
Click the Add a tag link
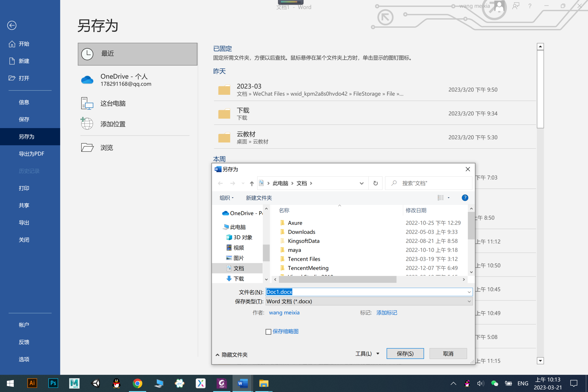pyautogui.click(x=386, y=312)
